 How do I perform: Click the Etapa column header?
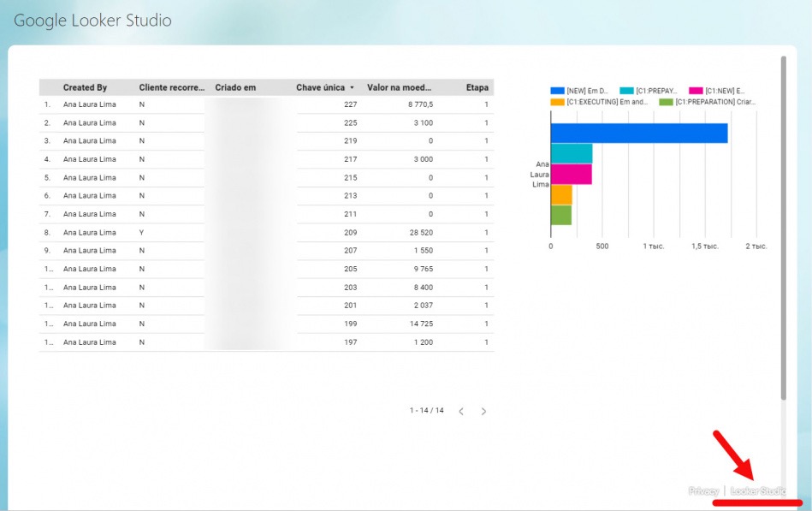tap(477, 87)
